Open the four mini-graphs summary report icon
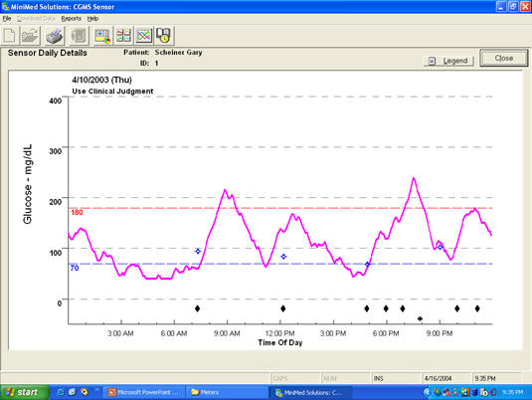Screen dimensions: 532x400 click(123, 35)
